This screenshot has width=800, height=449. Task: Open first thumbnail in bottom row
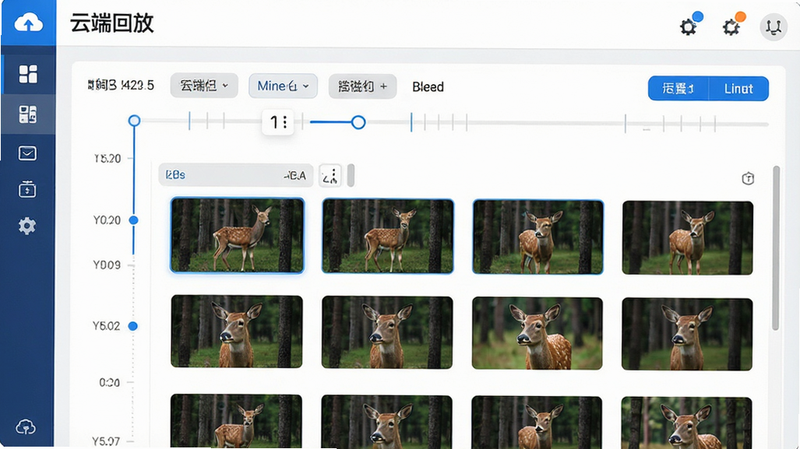(236, 421)
